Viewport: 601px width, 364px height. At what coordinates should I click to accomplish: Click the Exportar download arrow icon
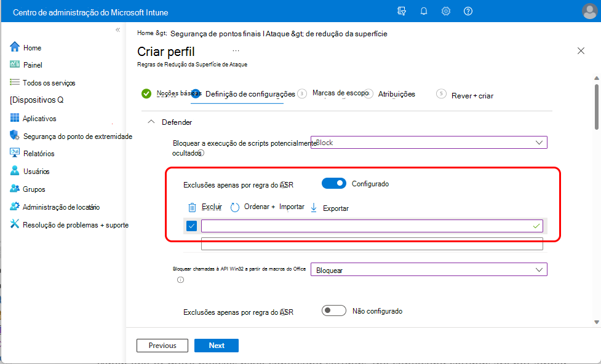tap(314, 208)
